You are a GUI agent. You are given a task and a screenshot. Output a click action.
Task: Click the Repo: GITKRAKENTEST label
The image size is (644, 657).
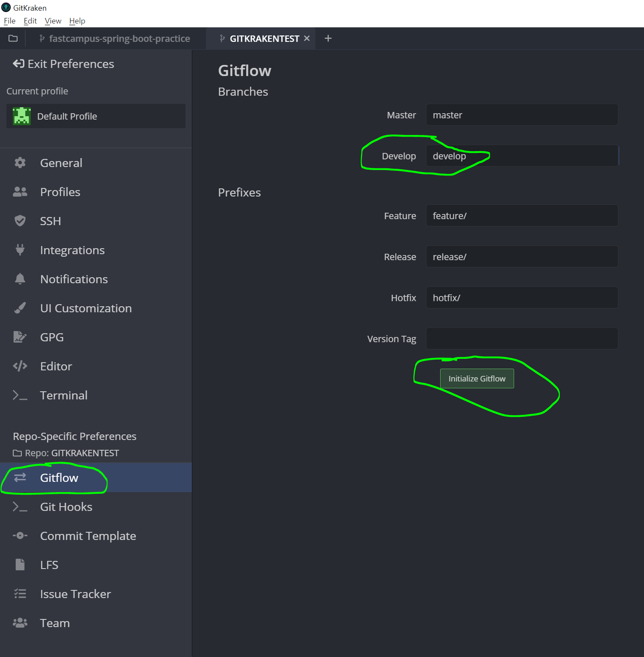pyautogui.click(x=72, y=453)
